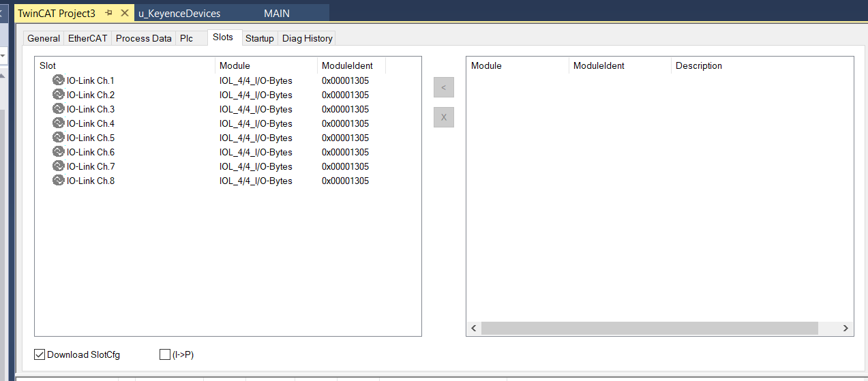Screen dimensions: 868x381
Task: Click the IO-Link Ch.1 slot icon
Action: click(58, 80)
